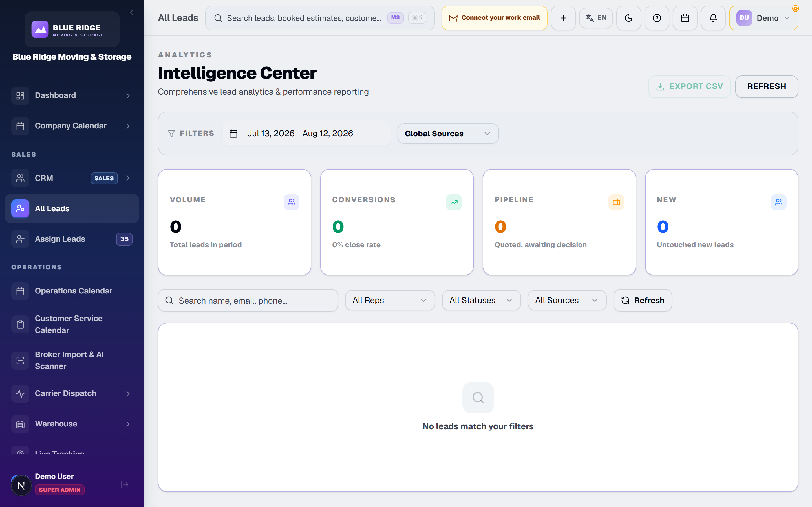Focus the Search name, email, phone field
Screen dimensions: 812x507
tap(248, 300)
